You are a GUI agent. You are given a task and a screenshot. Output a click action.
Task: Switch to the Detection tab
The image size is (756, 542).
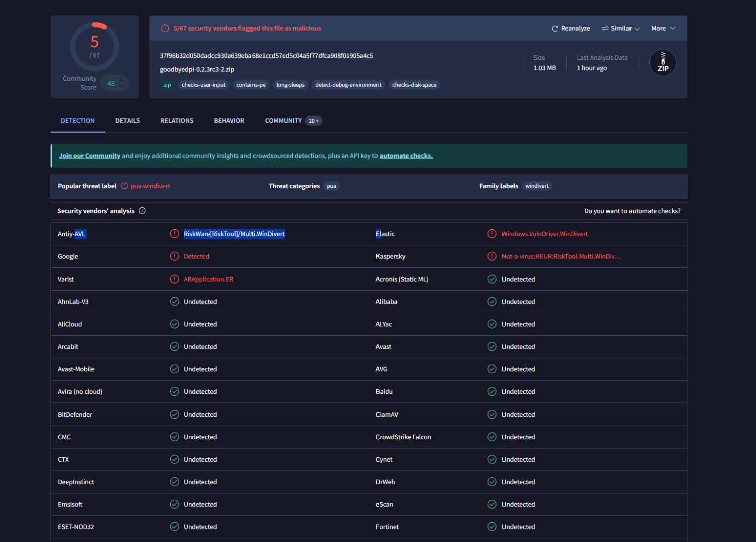click(78, 121)
